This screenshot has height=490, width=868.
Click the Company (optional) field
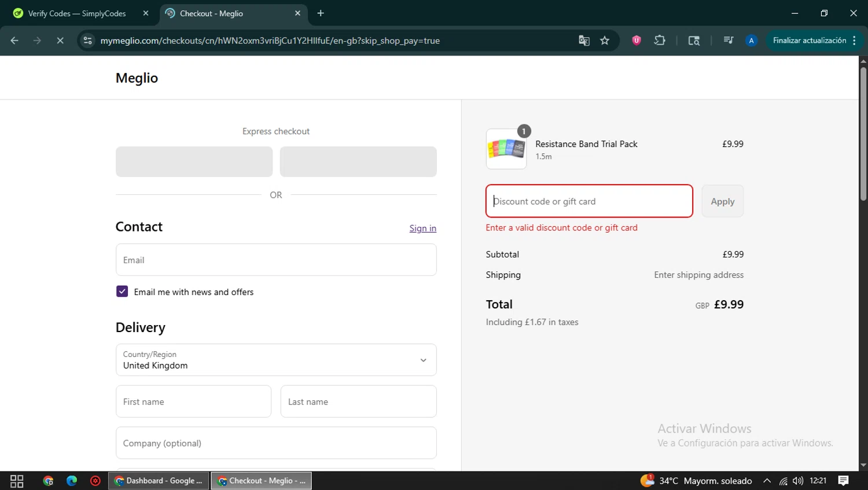[x=276, y=443]
